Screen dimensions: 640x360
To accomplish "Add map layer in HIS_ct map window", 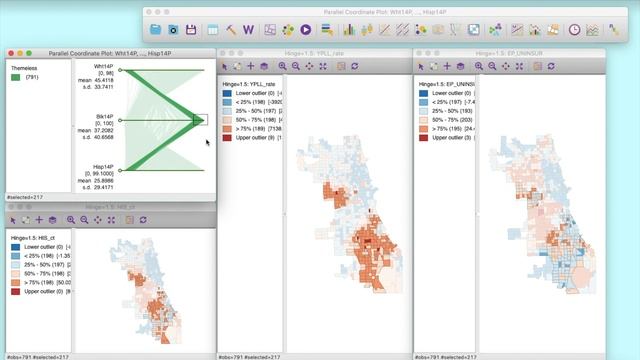I will pos(39,220).
